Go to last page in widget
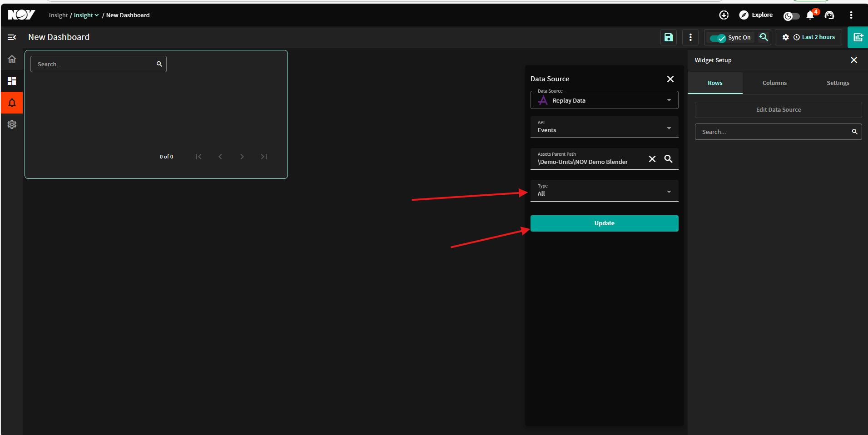 [x=264, y=157]
